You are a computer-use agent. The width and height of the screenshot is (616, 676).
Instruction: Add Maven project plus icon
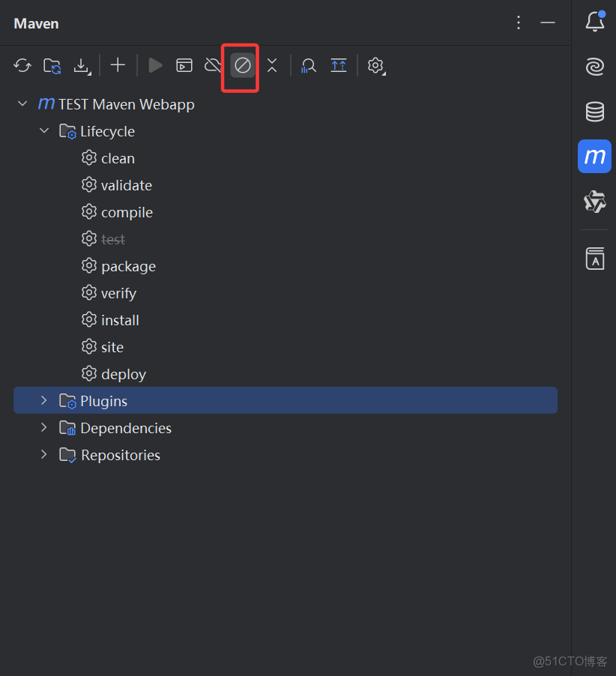118,65
